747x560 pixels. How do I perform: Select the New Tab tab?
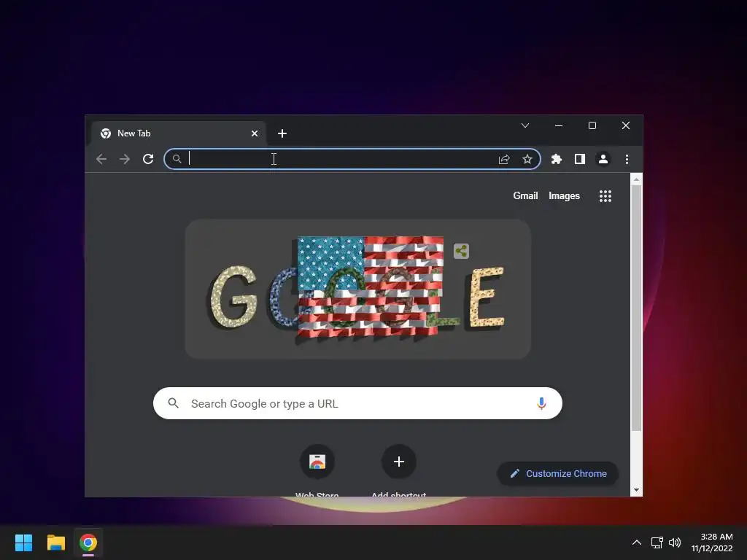tap(178, 133)
